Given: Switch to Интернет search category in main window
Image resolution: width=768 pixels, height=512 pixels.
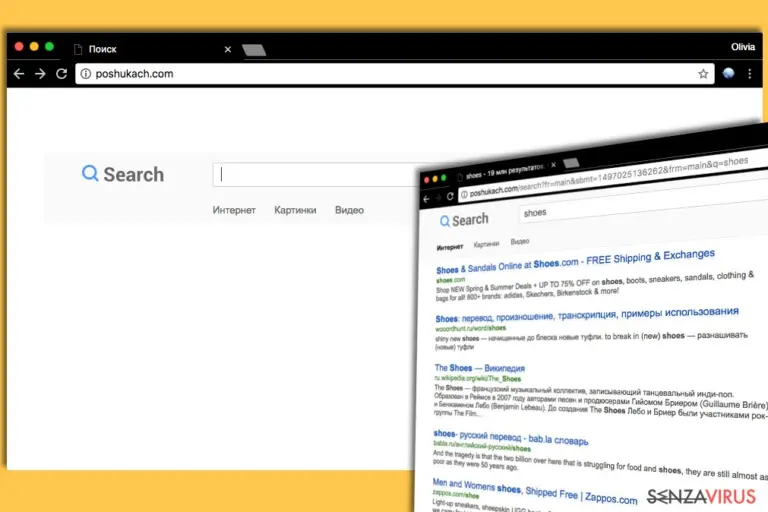Looking at the screenshot, I should tap(234, 210).
